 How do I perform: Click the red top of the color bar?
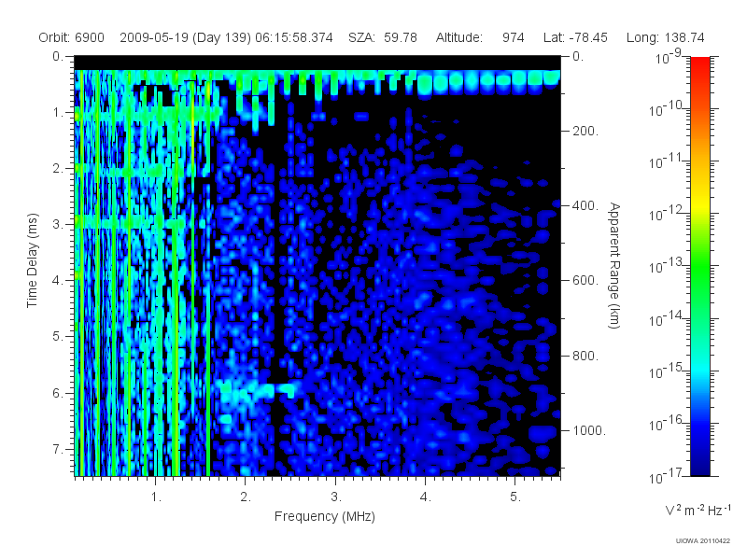click(699, 64)
